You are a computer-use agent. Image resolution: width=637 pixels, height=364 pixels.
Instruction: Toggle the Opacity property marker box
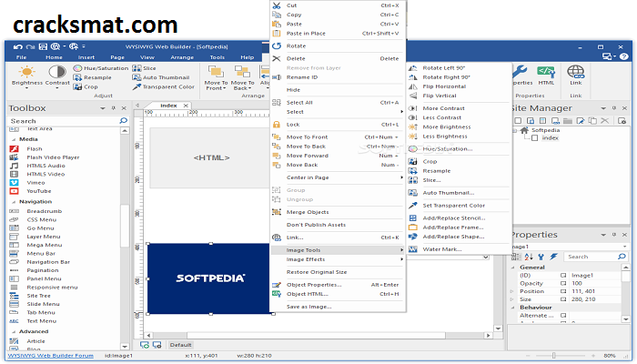point(563,284)
